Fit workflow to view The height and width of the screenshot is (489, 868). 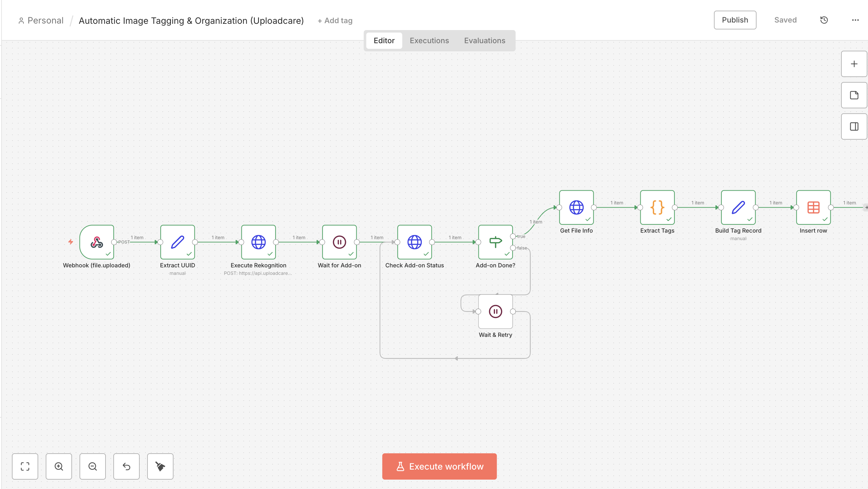25,466
